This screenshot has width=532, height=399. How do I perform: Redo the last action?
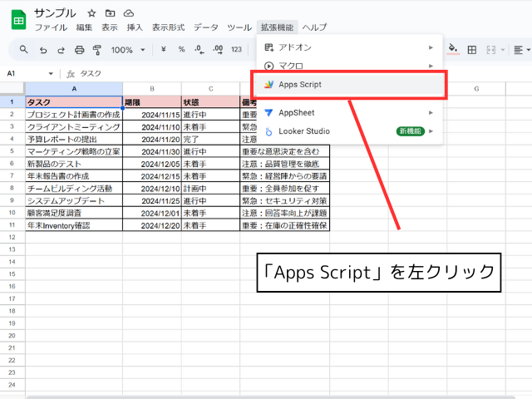pyautogui.click(x=61, y=50)
